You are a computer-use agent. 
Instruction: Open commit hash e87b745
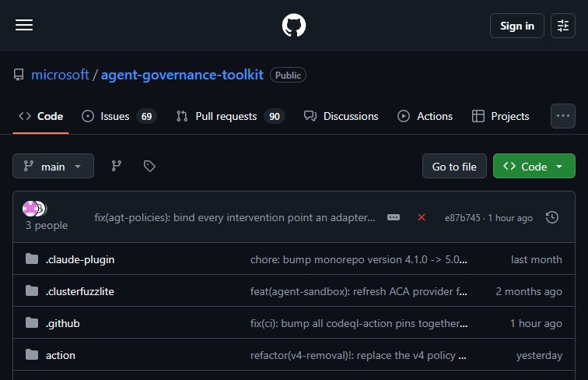coord(462,218)
